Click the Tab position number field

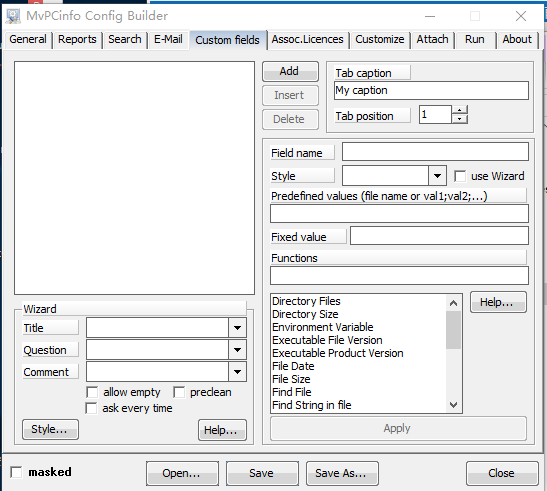pos(435,114)
